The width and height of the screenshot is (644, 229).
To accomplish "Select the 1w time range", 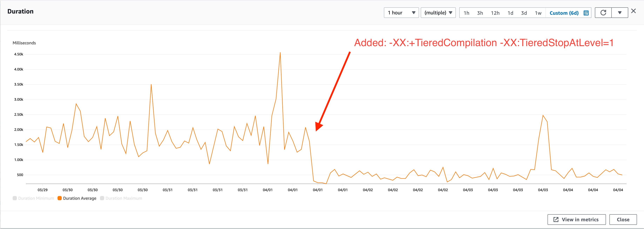I will pos(538,13).
